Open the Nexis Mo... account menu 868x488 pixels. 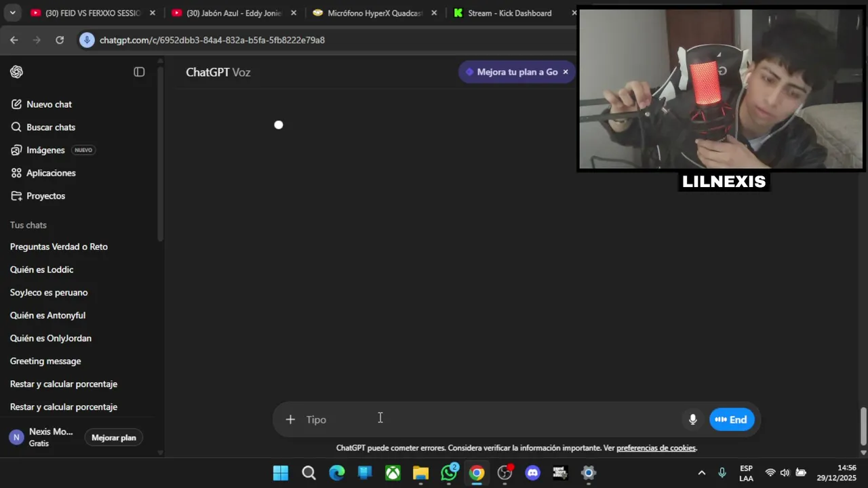tap(41, 437)
